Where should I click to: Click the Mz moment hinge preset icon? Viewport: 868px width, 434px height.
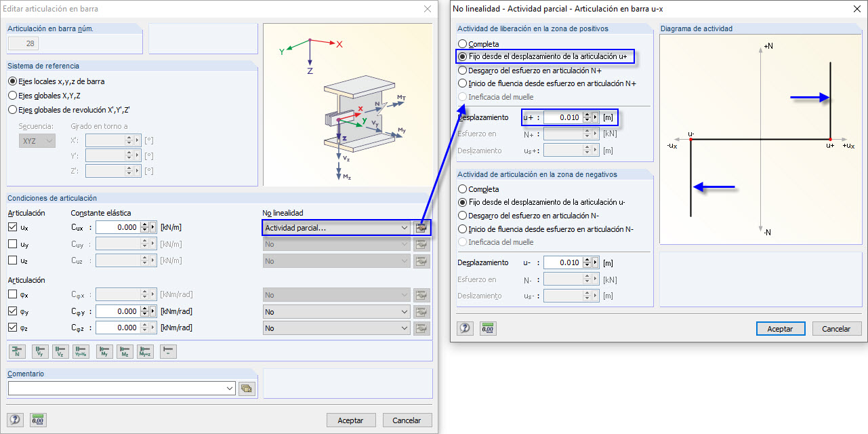(x=125, y=351)
